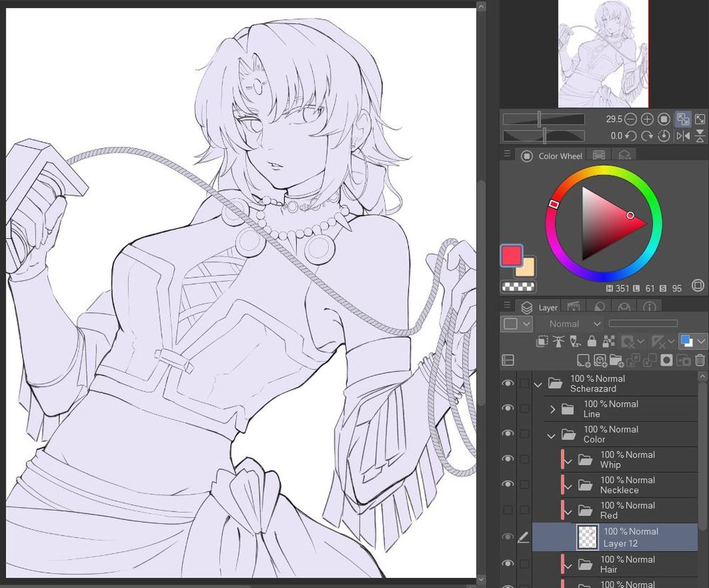Click Transfer to Lower Layer icon
This screenshot has height=588, width=709.
point(633,360)
